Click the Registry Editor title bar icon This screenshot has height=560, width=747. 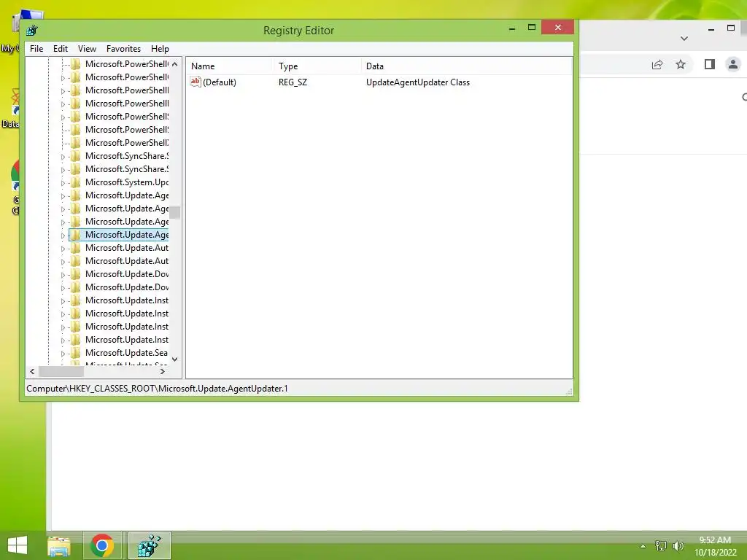[x=32, y=31]
